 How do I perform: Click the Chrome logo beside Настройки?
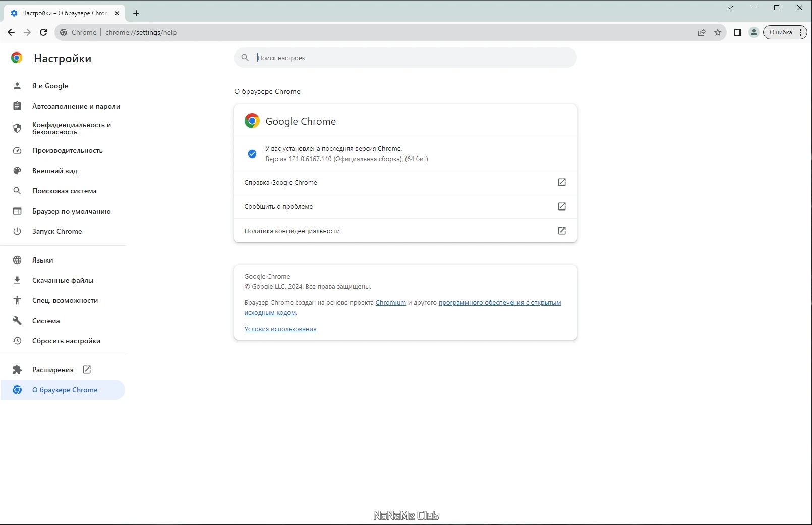tap(17, 58)
